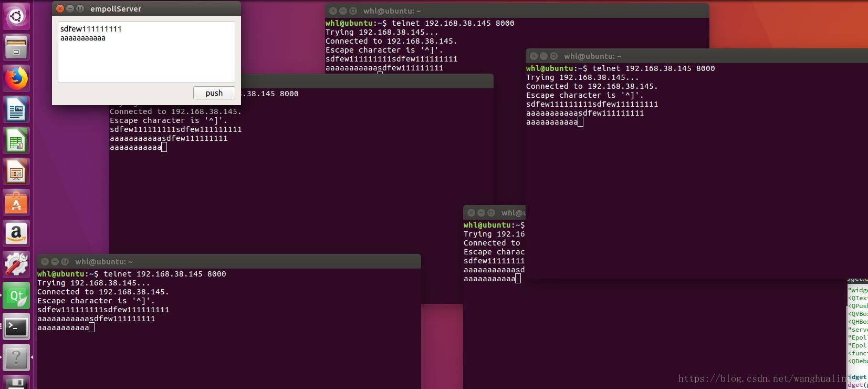
Task: Switch to Terminal via the dock icon
Action: tap(16, 326)
